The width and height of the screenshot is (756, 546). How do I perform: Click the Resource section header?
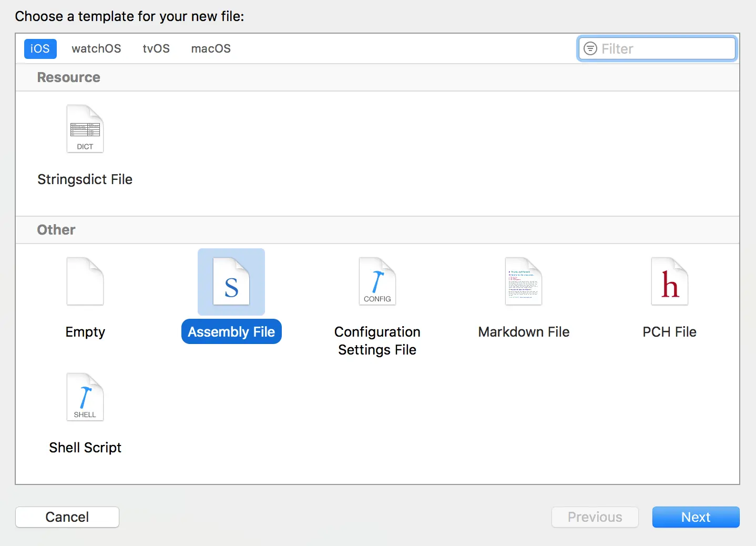click(377, 77)
